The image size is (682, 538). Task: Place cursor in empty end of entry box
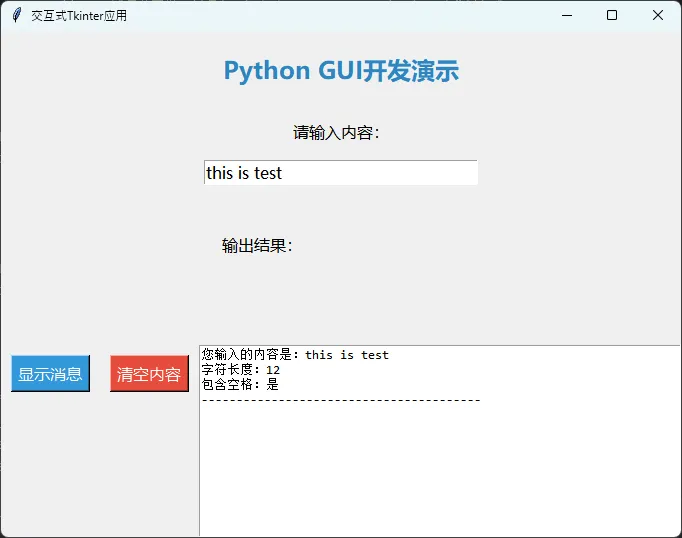400,173
